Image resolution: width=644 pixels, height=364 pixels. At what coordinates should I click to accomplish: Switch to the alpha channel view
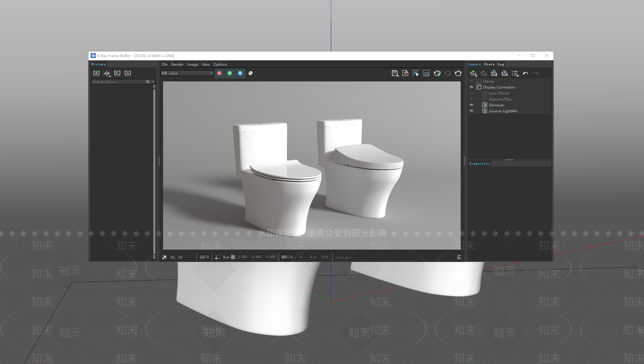(x=251, y=73)
